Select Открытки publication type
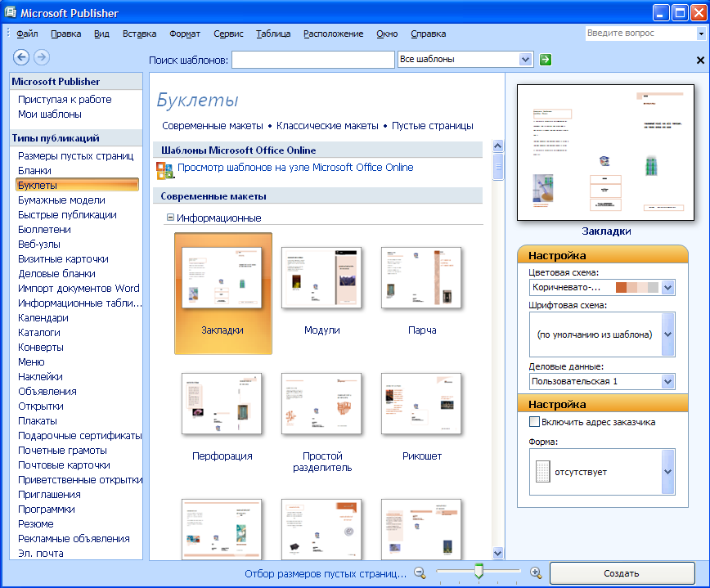The height and width of the screenshot is (588, 710). [41, 406]
